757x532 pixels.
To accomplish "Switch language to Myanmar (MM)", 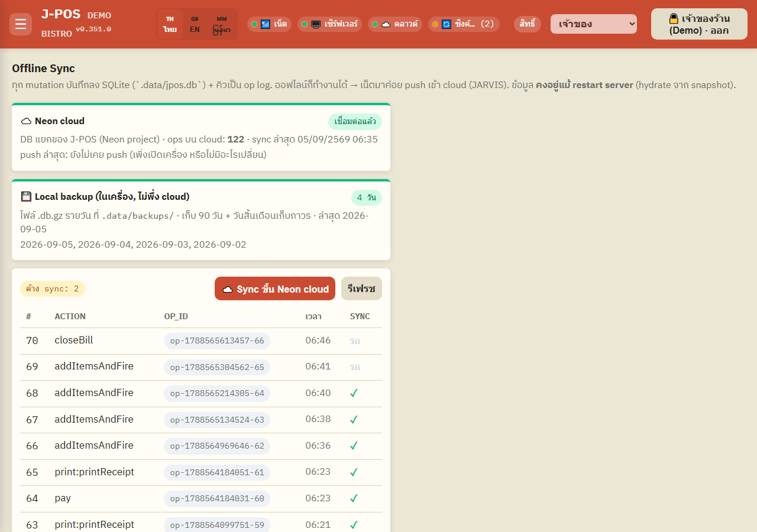I will pos(222,24).
